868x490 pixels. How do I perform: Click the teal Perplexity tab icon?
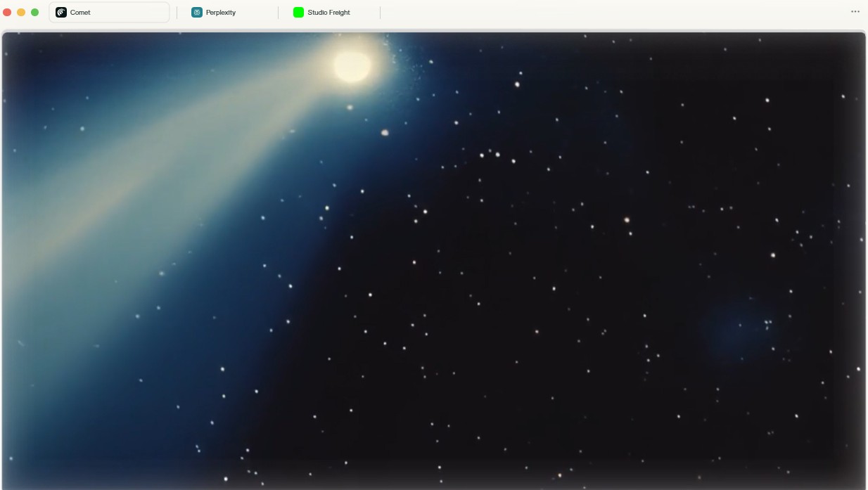(x=197, y=13)
